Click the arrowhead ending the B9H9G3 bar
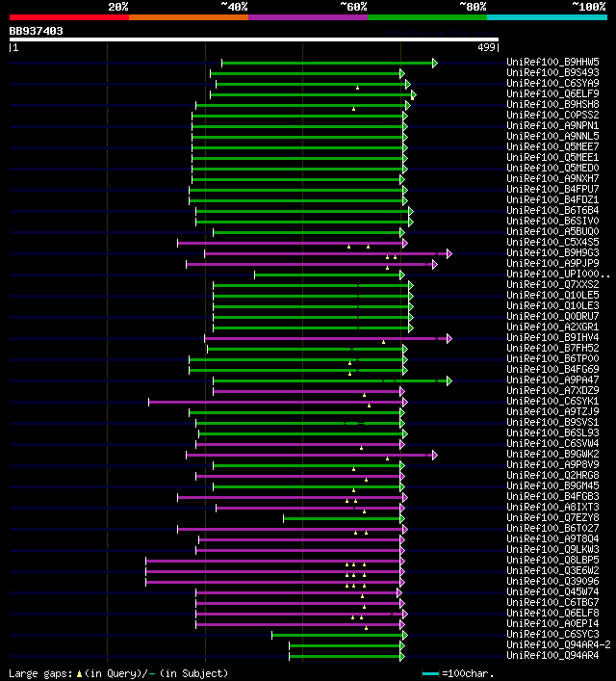Image resolution: width=616 pixels, height=681 pixels. [449, 253]
